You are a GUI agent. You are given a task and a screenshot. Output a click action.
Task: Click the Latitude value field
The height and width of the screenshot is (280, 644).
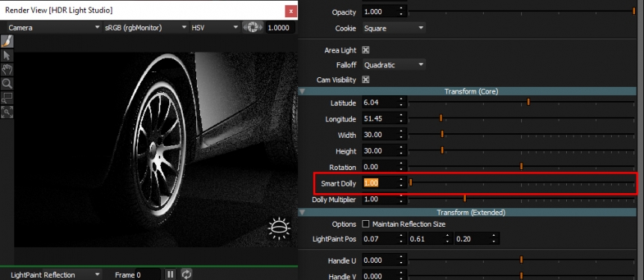[379, 103]
